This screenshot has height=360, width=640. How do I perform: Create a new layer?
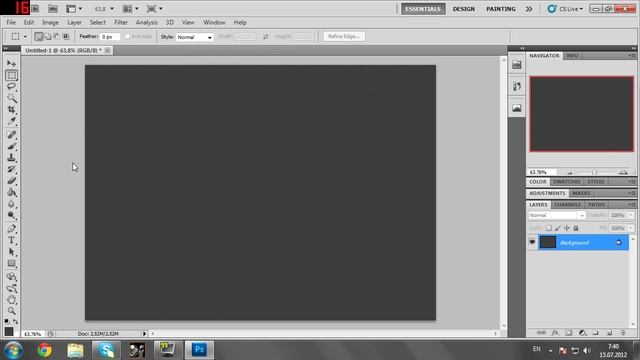[x=609, y=333]
